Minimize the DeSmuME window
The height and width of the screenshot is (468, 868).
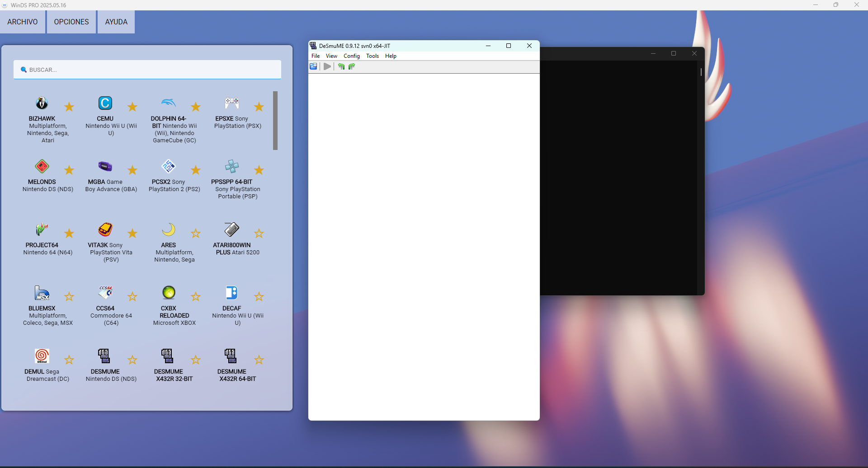[488, 46]
